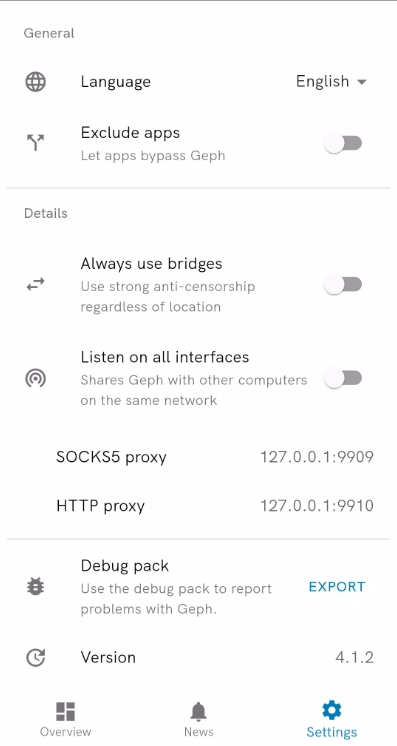Click the clock update icon beside Version
The width and height of the screenshot is (397, 746).
tap(36, 658)
